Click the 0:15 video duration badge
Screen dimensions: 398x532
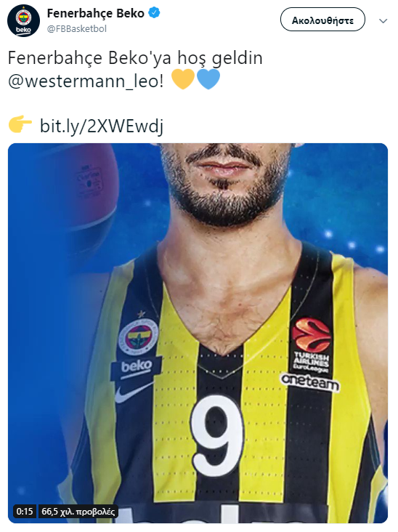pyautogui.click(x=25, y=512)
